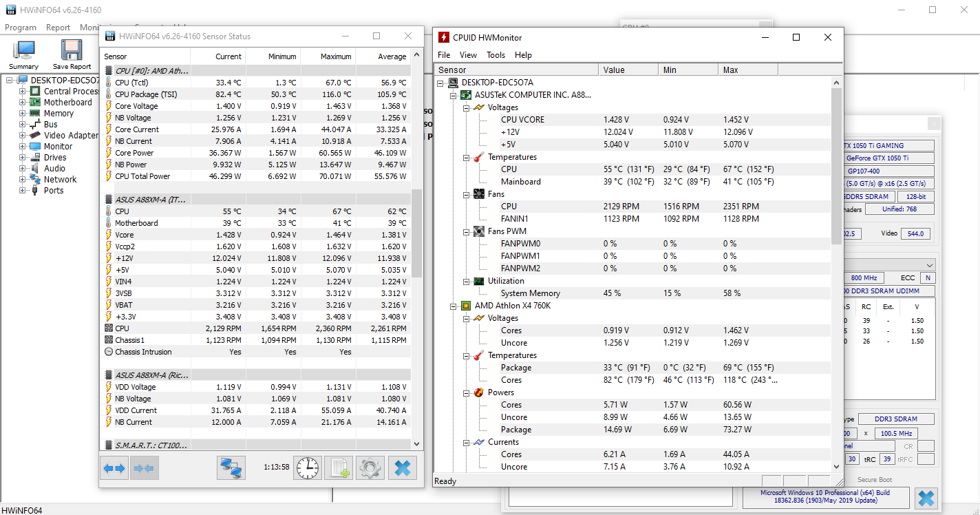Click scroll down arrow in HWMonitor
Viewport: 980px width, 515px height.
(x=836, y=466)
